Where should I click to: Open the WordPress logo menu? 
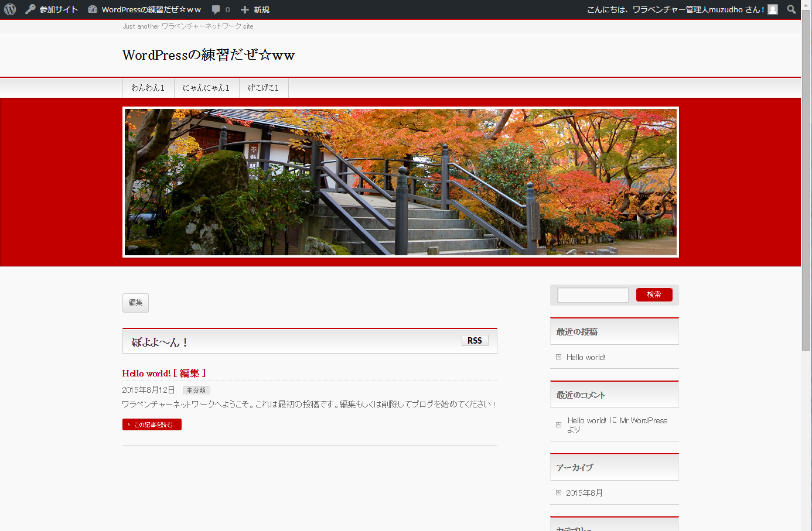click(x=10, y=9)
